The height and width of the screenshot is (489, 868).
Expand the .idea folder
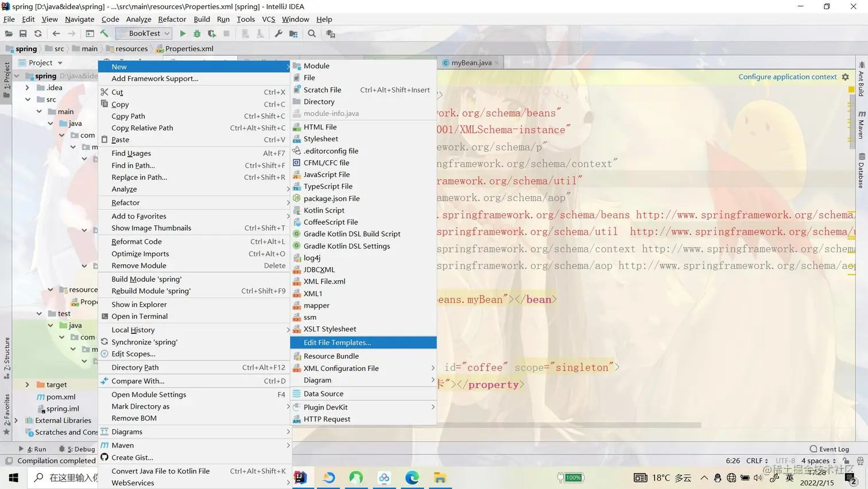[x=27, y=88]
